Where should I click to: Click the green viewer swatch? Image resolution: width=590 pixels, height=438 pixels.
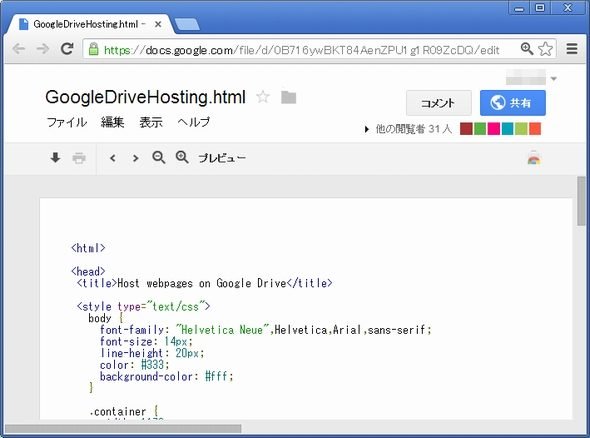480,129
